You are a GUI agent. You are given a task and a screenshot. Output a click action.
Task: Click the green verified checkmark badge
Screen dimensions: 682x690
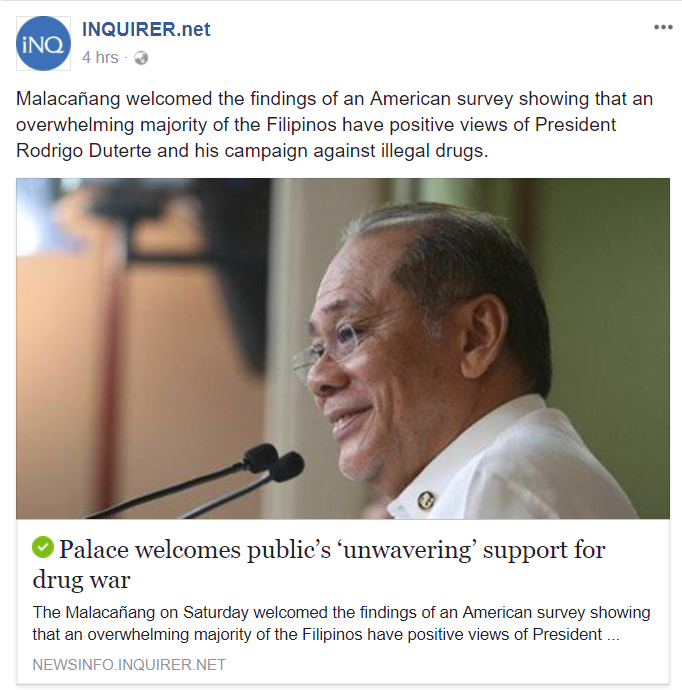click(42, 547)
